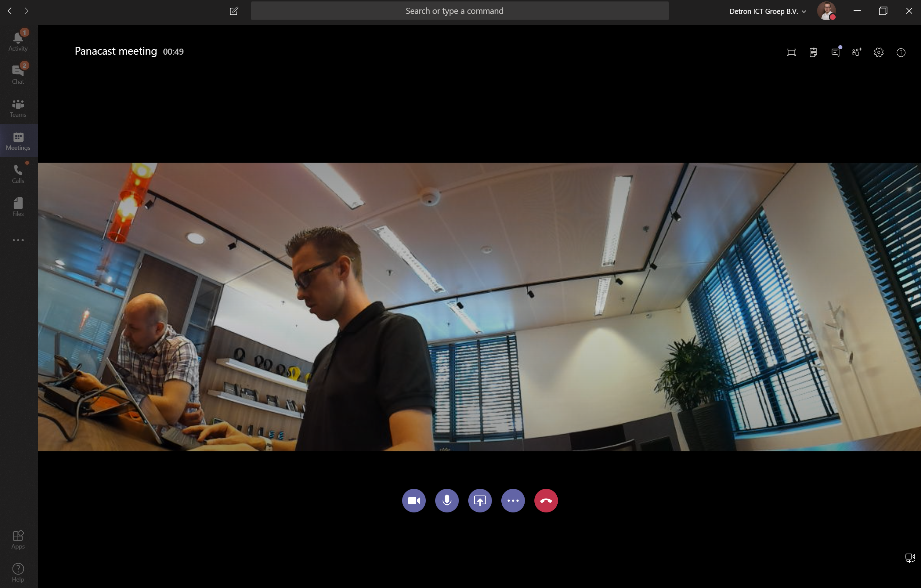Start a new chat compose icon

[x=234, y=11]
